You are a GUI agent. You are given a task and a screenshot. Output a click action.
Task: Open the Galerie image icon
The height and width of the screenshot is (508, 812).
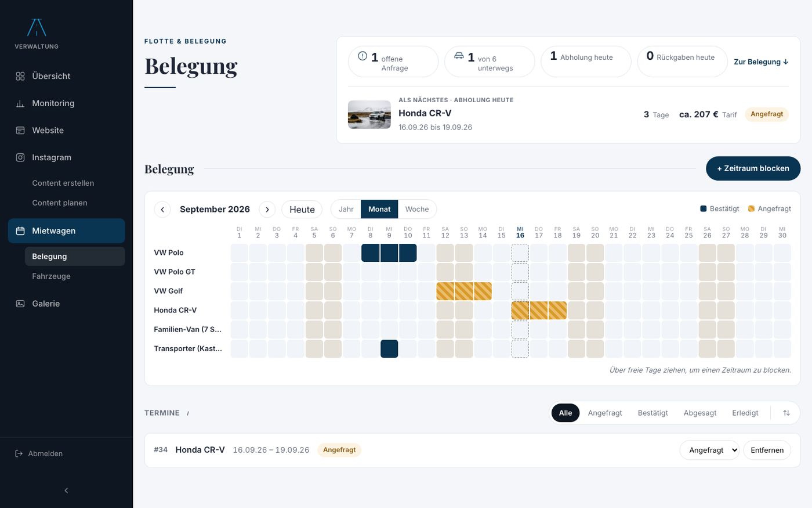pyautogui.click(x=20, y=304)
